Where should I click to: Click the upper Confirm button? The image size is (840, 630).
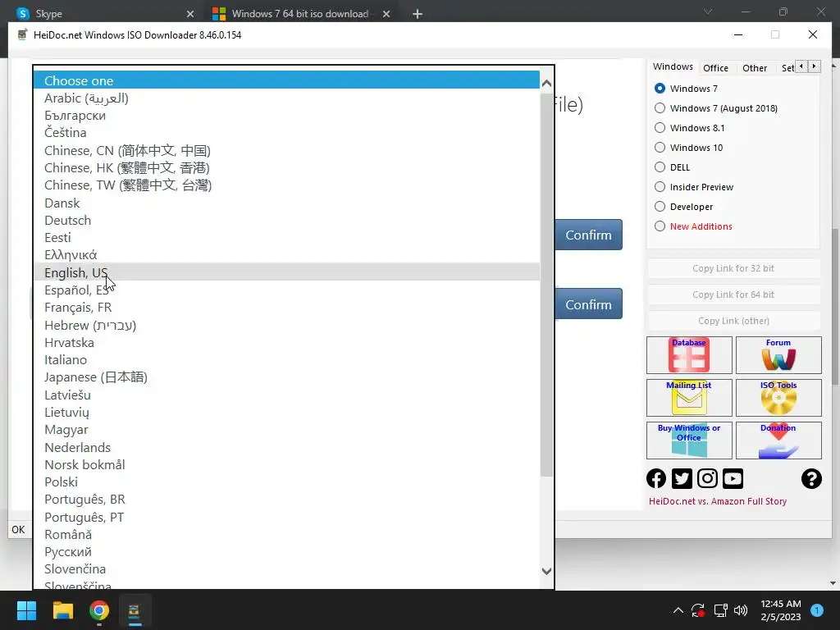589,235
